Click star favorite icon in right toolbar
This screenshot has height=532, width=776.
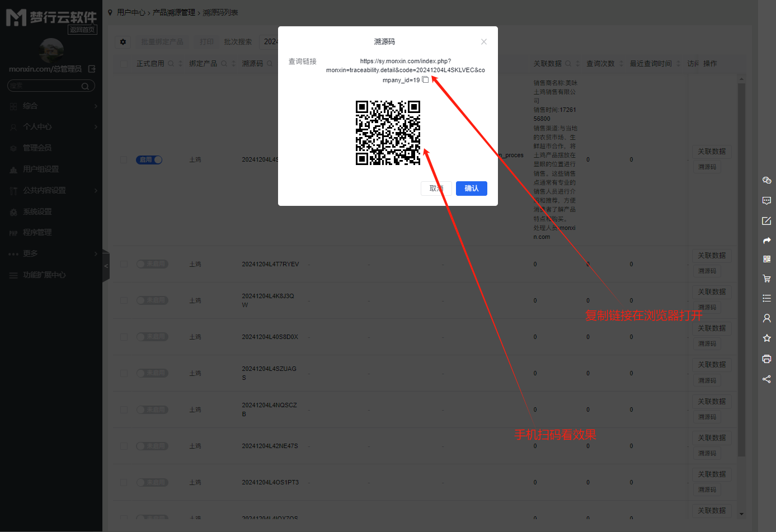coord(766,338)
